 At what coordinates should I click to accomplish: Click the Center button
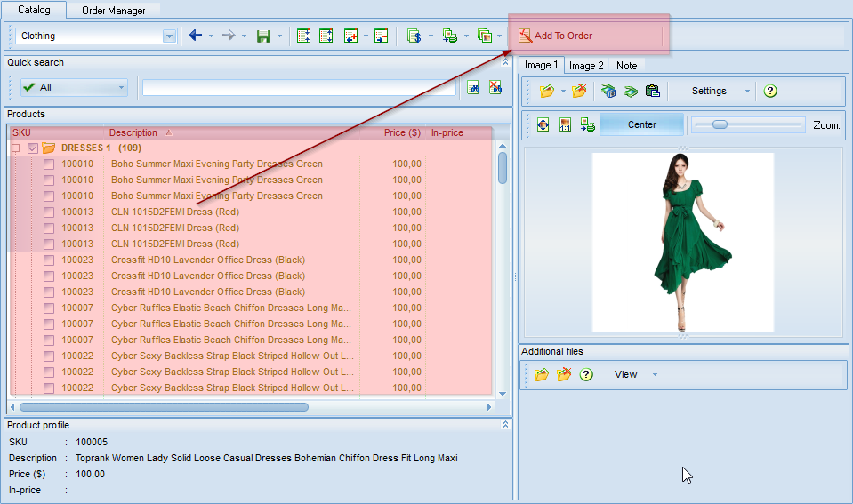(x=642, y=124)
